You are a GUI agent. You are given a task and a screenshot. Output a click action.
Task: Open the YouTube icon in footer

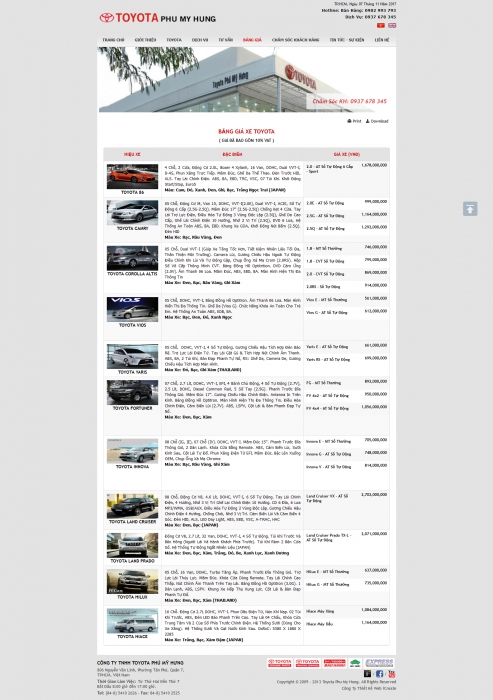coord(391,674)
